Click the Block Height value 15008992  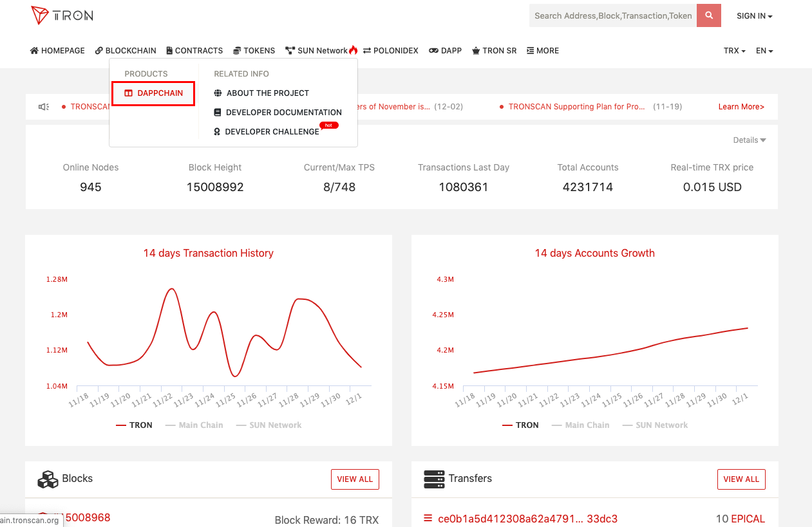[215, 187]
